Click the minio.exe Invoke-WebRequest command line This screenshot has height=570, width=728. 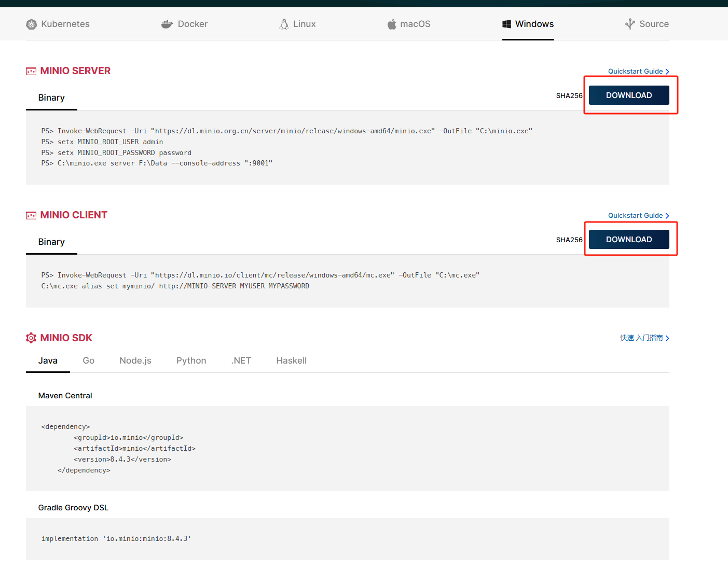[287, 131]
